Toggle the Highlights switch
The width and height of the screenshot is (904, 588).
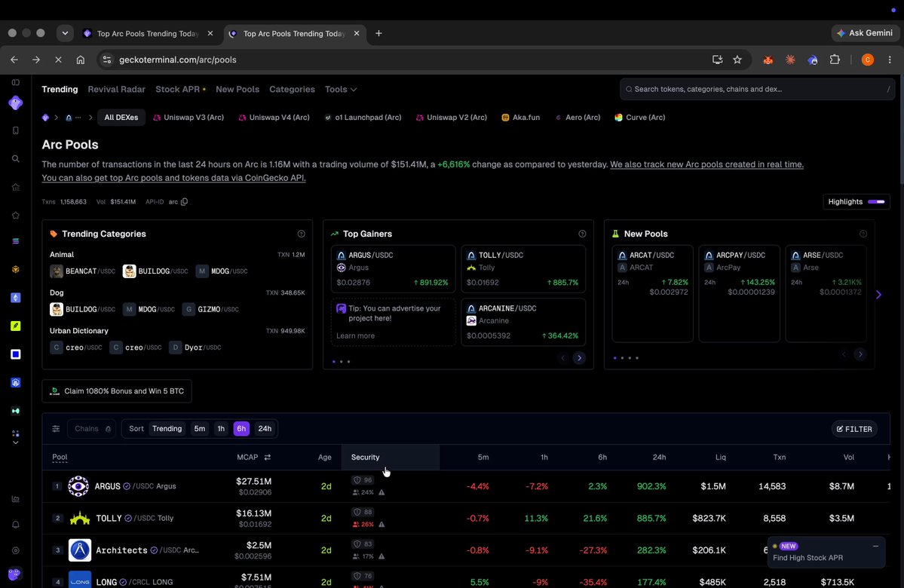click(876, 202)
